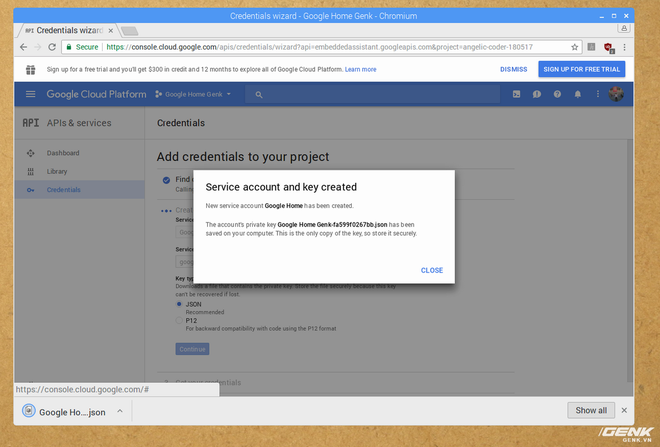
Task: Select the JSON key type radio button
Action: coord(179,304)
